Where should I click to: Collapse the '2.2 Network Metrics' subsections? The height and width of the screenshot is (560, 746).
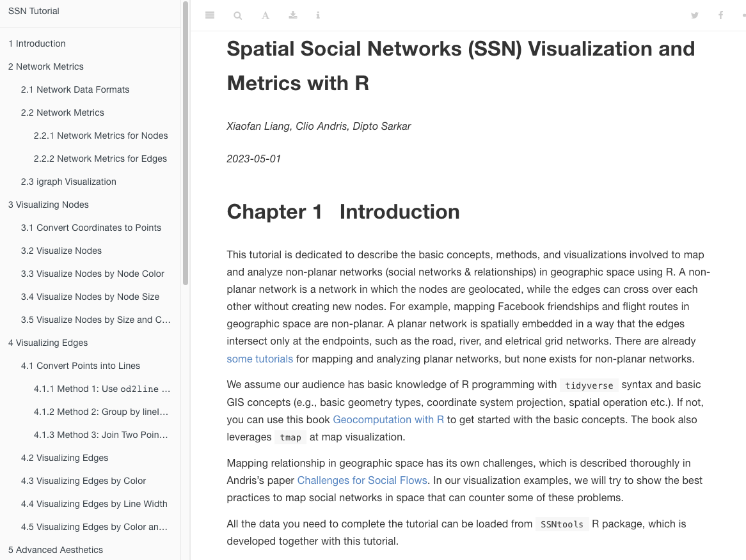(x=62, y=113)
